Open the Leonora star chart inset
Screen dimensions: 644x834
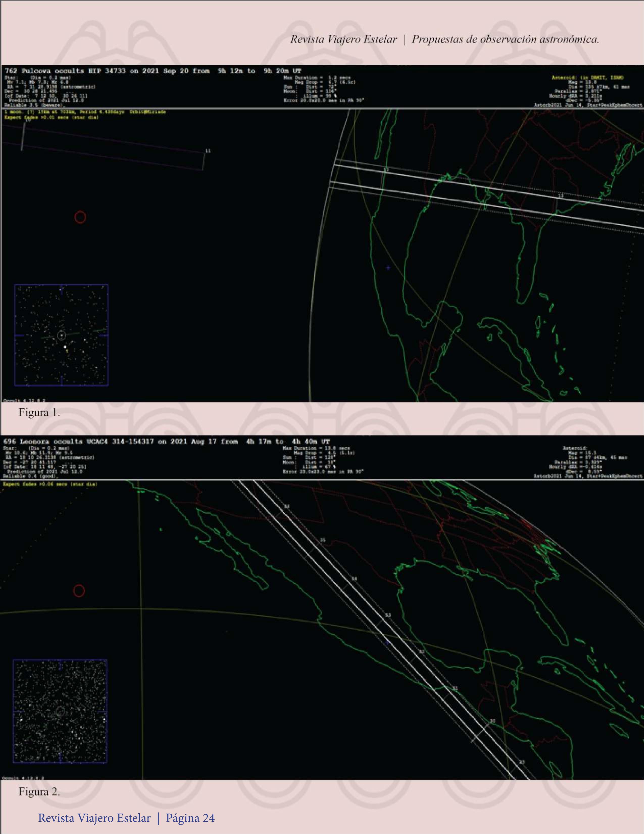click(60, 711)
